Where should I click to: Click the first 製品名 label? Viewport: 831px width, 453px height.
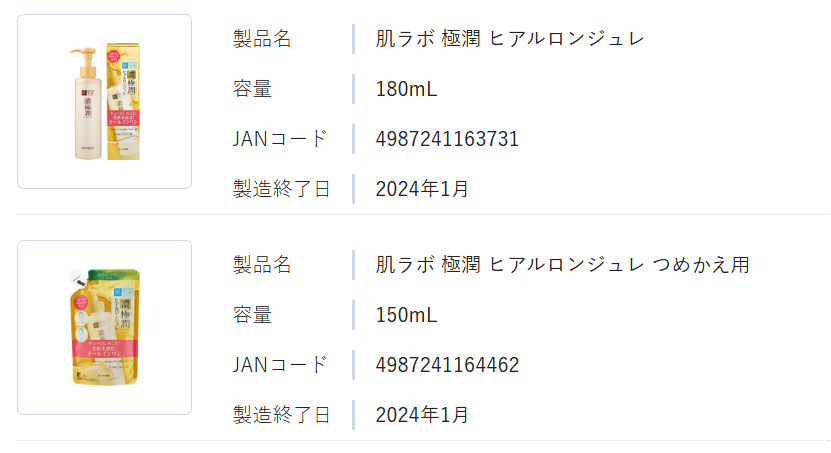(262, 39)
